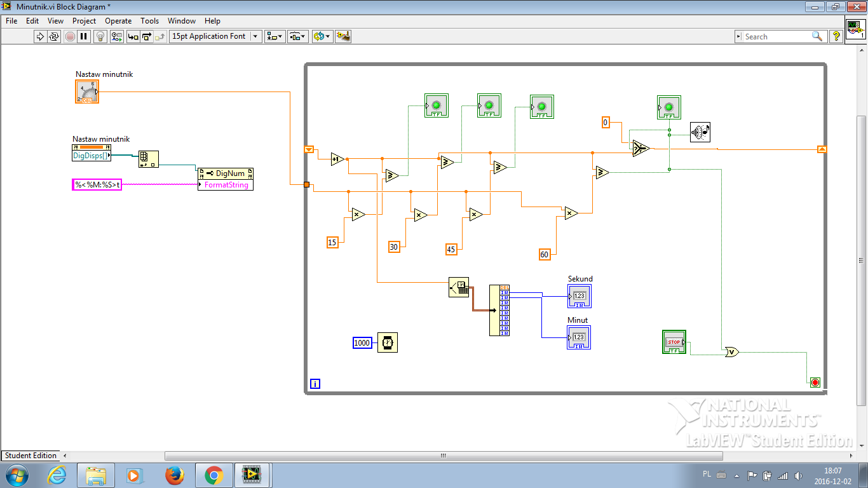Show Context Help question mark

point(836,36)
